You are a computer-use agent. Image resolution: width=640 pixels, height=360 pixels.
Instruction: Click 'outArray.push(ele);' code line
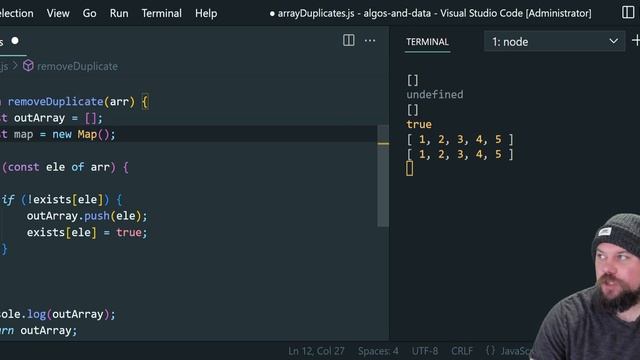[87, 216]
